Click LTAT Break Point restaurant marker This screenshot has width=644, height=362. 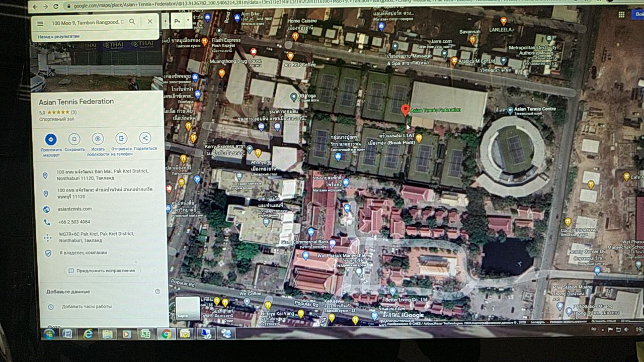click(x=419, y=137)
